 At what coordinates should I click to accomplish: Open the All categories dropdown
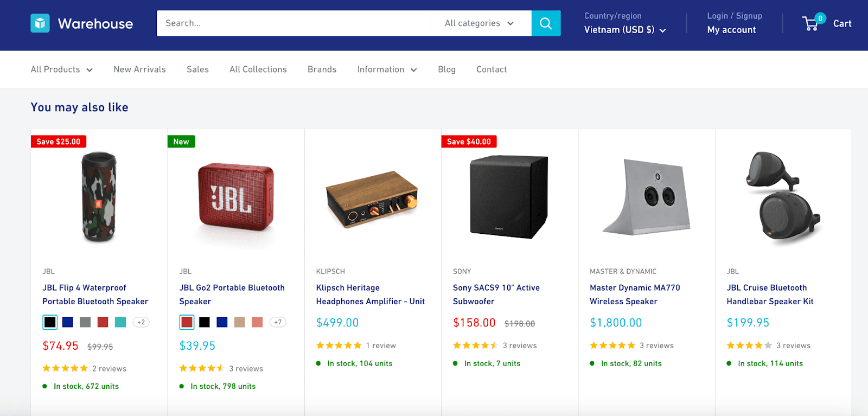pyautogui.click(x=480, y=23)
